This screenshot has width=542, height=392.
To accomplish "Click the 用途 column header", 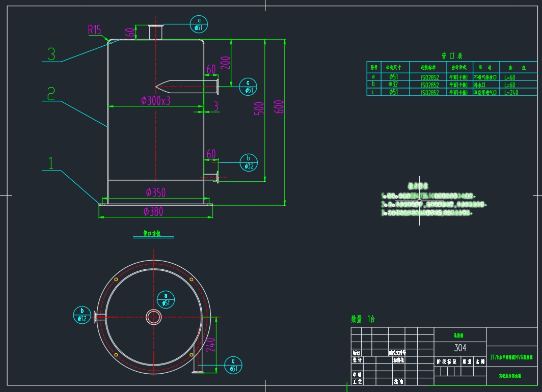I will [485, 67].
